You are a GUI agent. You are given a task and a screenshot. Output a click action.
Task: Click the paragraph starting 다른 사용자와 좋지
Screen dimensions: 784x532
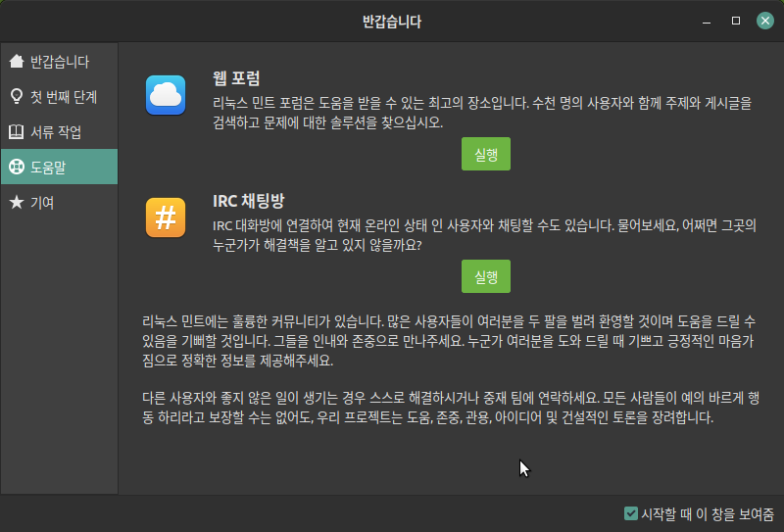tap(451, 408)
